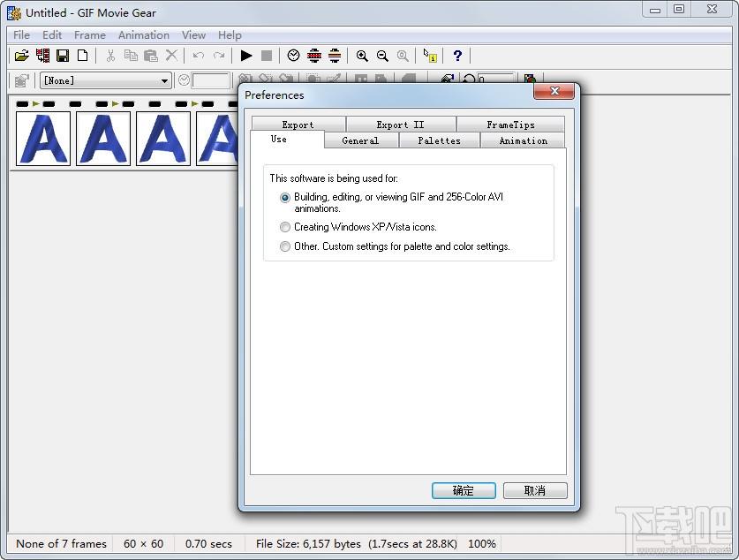Viewport: 739px width, 560px height.
Task: Confirm preferences with 确定 button
Action: click(x=464, y=490)
